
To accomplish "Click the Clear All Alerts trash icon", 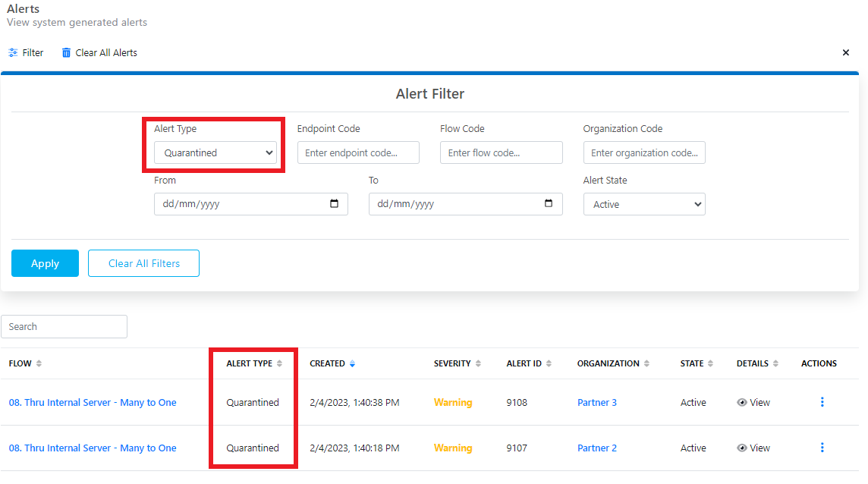I will 66,53.
